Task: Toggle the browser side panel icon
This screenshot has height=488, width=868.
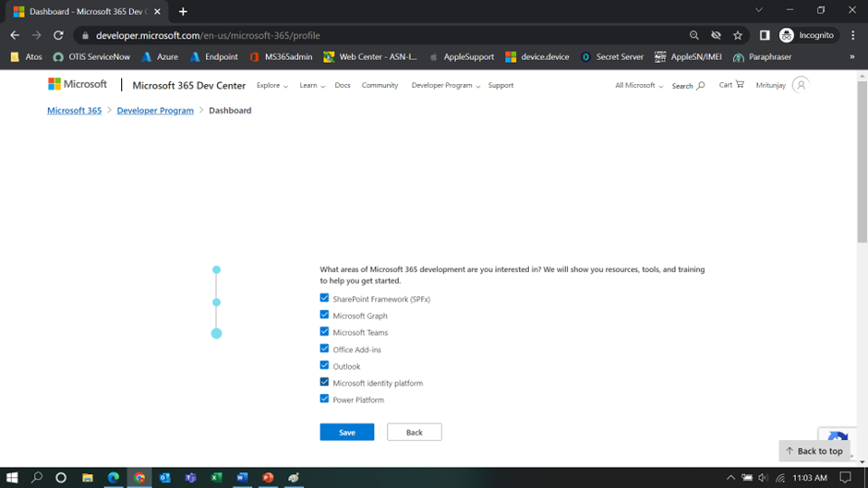Action: pyautogui.click(x=765, y=35)
